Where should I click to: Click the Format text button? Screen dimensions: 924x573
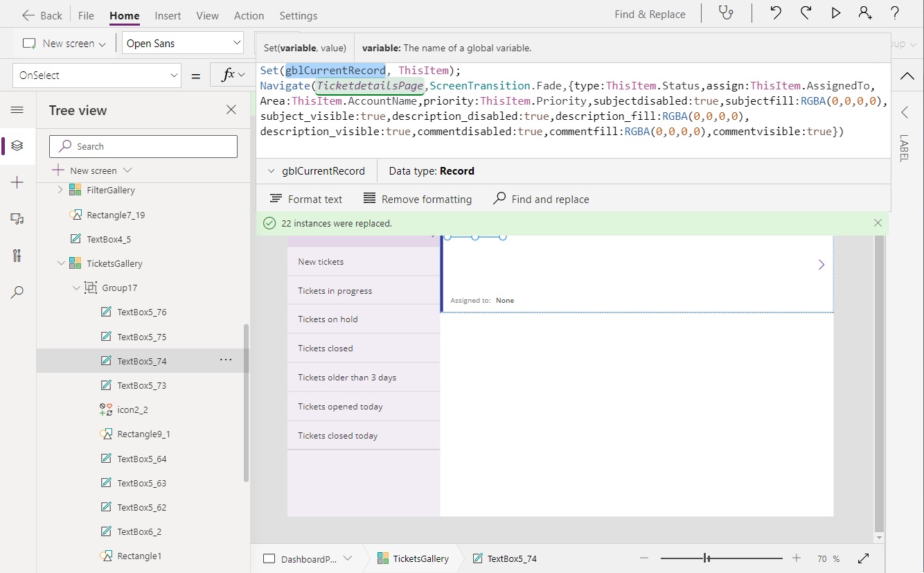tap(306, 199)
